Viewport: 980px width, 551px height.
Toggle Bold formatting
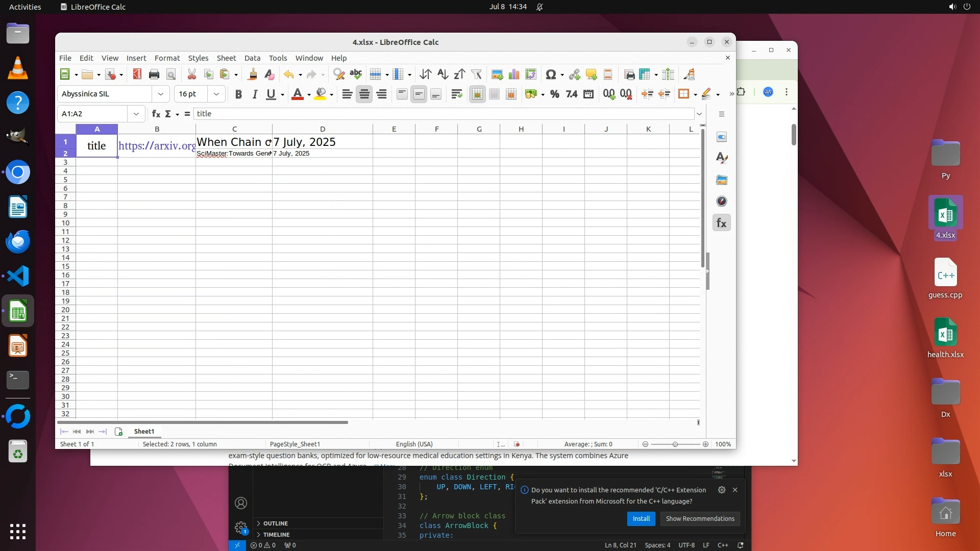(238, 94)
